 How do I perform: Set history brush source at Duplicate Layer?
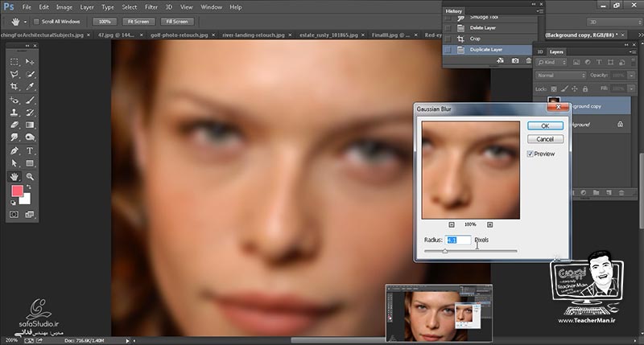448,50
